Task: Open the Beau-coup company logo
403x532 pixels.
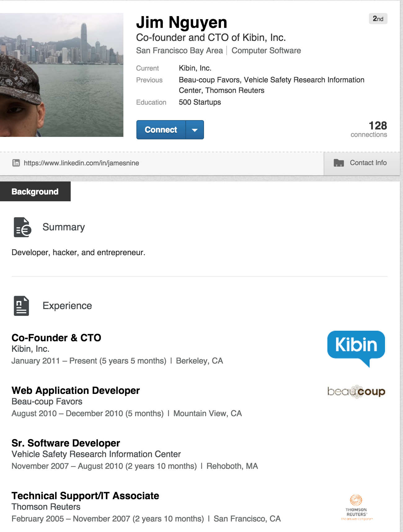Action: (x=356, y=392)
